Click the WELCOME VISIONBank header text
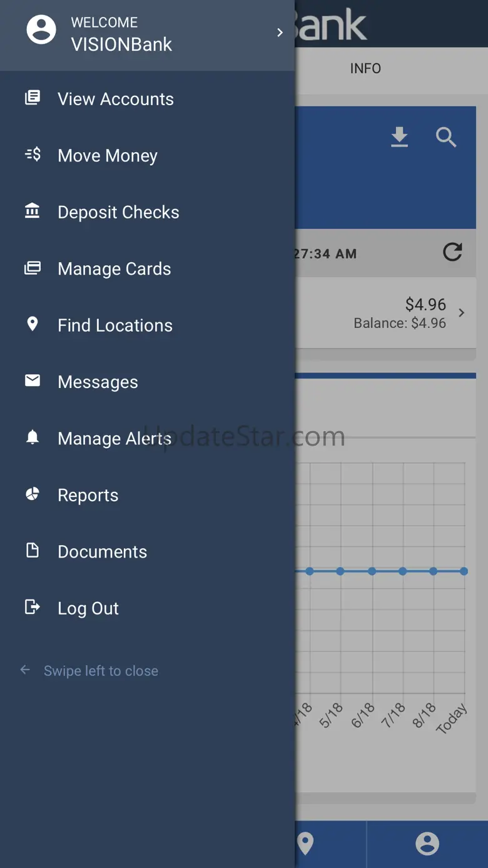The height and width of the screenshot is (868, 488). tap(121, 34)
